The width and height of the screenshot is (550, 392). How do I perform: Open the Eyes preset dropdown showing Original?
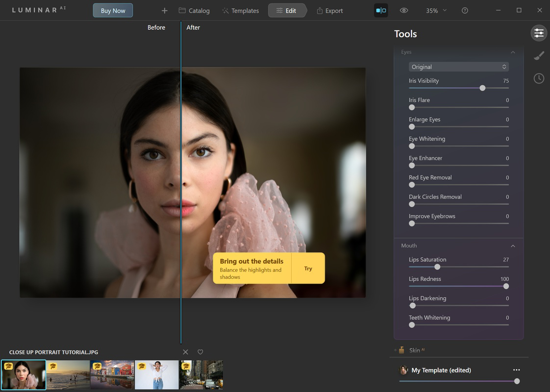click(x=459, y=67)
